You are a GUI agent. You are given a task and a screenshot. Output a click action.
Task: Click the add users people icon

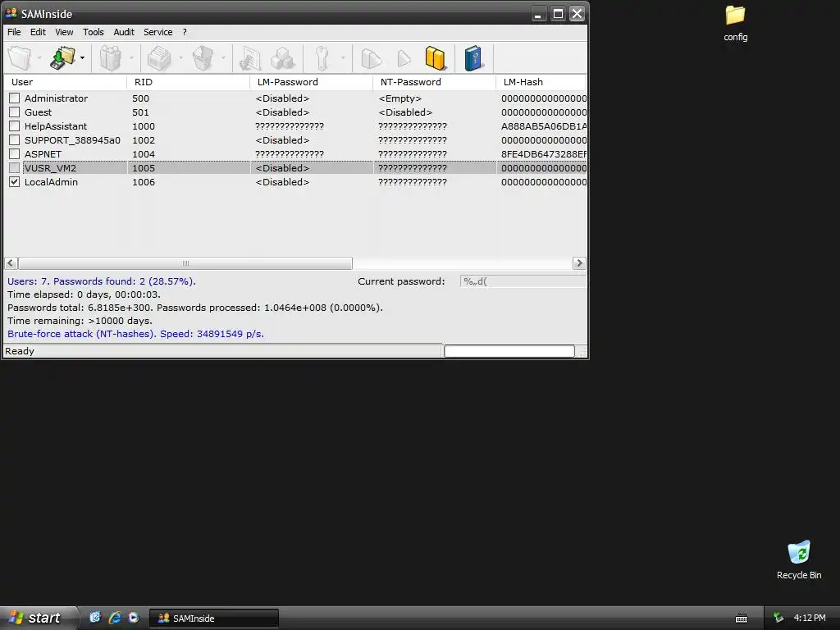coord(111,58)
